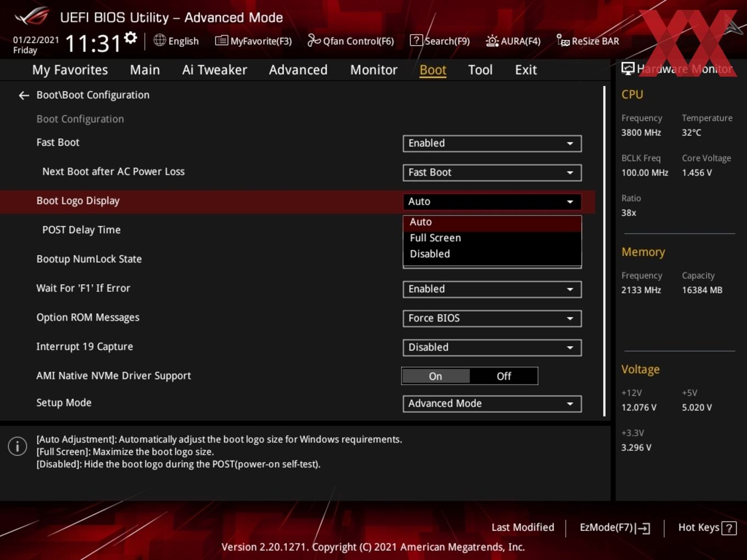Screen dimensions: 747x560
Task: Click the back arrow beside Boot\Boot Configuration
Action: coord(24,96)
